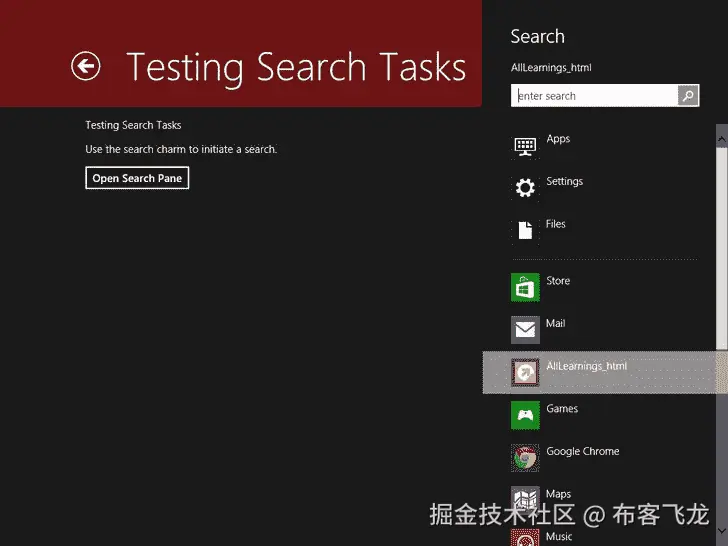Click the back arrow icon
The width and height of the screenshot is (728, 546).
pyautogui.click(x=85, y=66)
